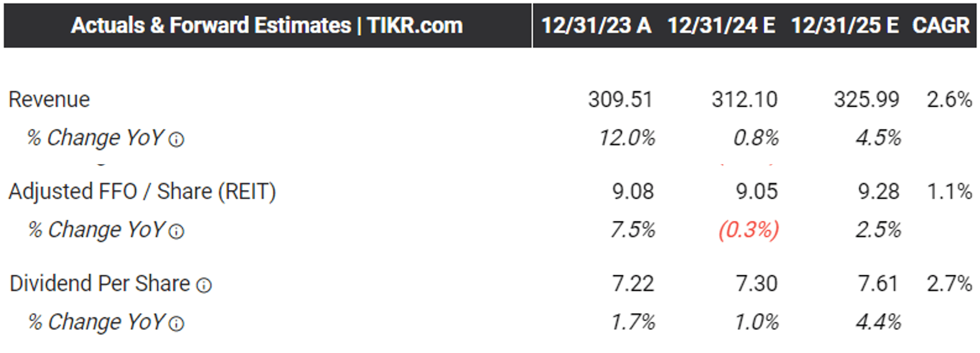The width and height of the screenshot is (980, 353).
Task: Click info icon beside Revenue's % Change YoY
Action: pos(176,140)
